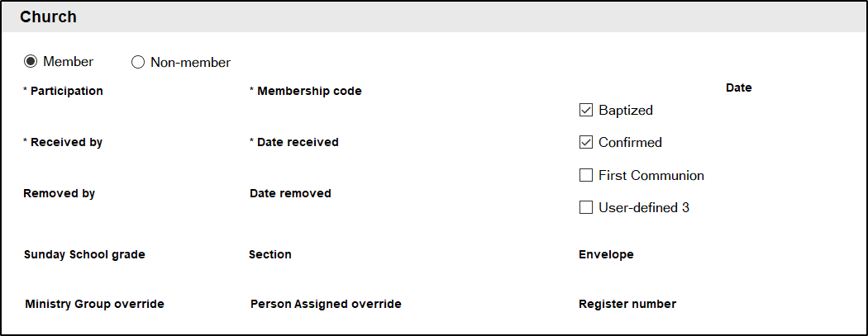Click the Date column heading

pos(738,88)
